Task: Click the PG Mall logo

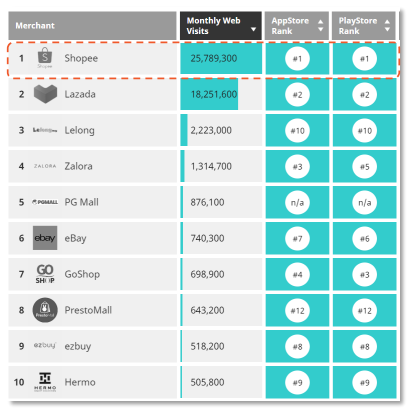Action: click(45, 202)
